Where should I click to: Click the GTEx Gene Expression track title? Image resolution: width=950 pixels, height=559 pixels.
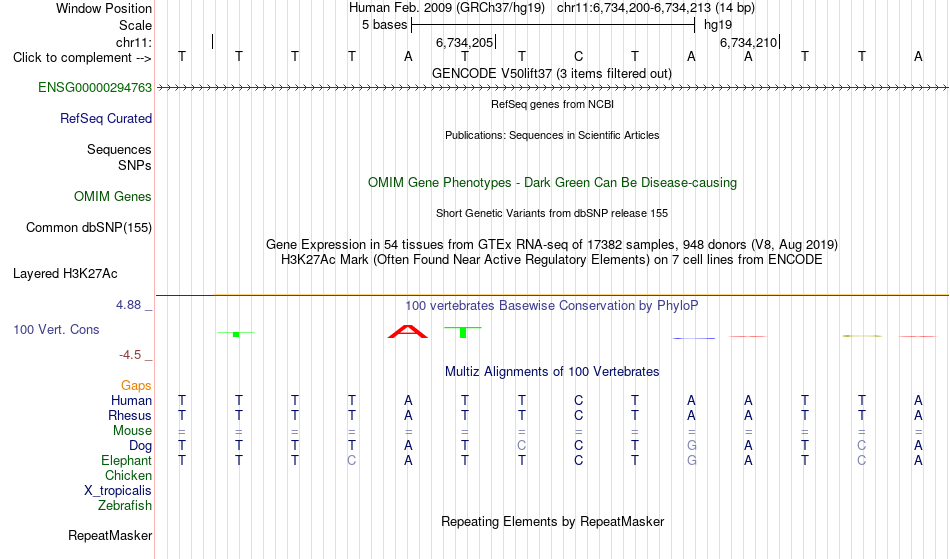(551, 244)
